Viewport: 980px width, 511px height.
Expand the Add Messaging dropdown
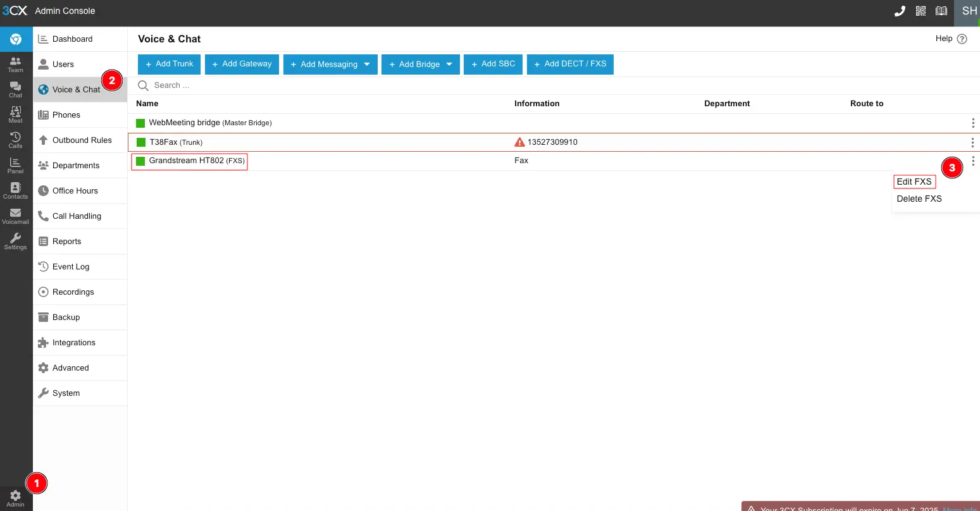pos(367,65)
